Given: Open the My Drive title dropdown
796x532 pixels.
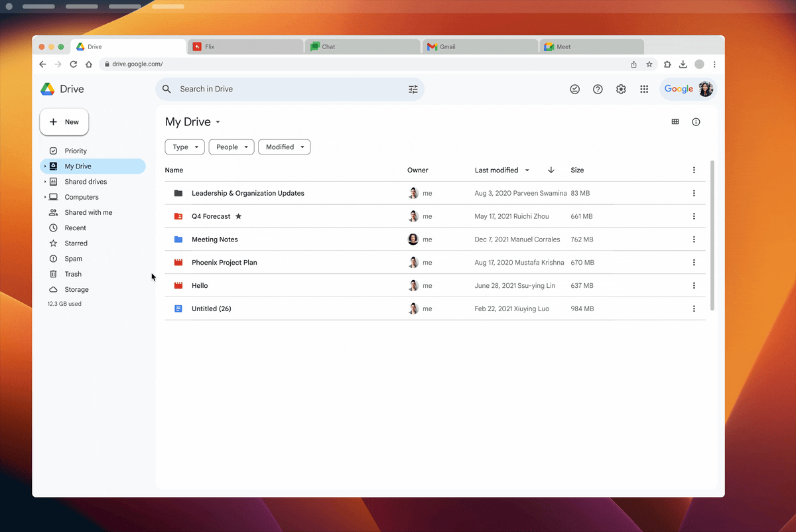Looking at the screenshot, I should pos(218,123).
